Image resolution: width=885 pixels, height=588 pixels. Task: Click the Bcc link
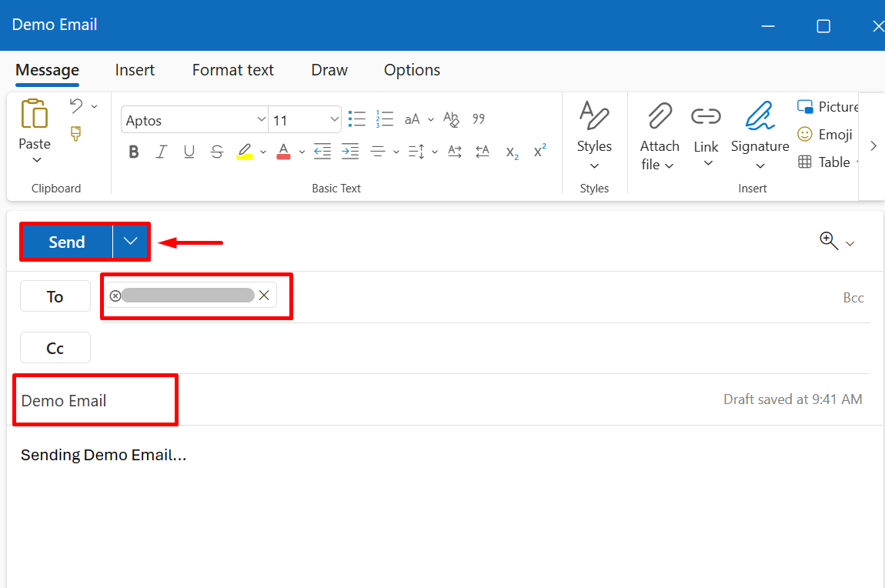click(853, 298)
